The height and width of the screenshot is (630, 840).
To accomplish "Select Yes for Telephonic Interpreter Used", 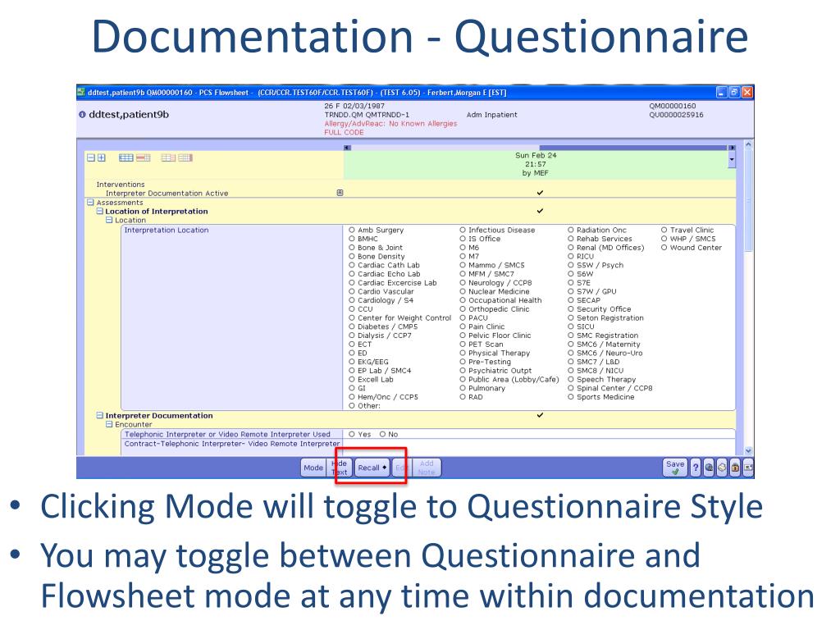I will [352, 435].
